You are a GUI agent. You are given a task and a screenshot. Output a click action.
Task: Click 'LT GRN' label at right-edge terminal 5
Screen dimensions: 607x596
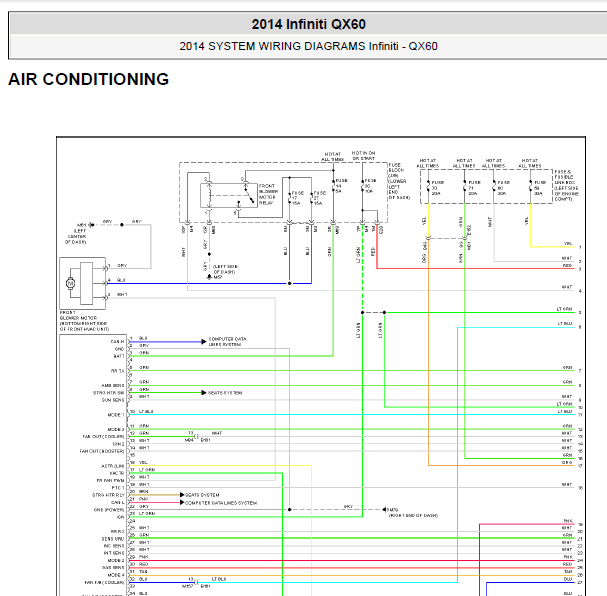[564, 309]
